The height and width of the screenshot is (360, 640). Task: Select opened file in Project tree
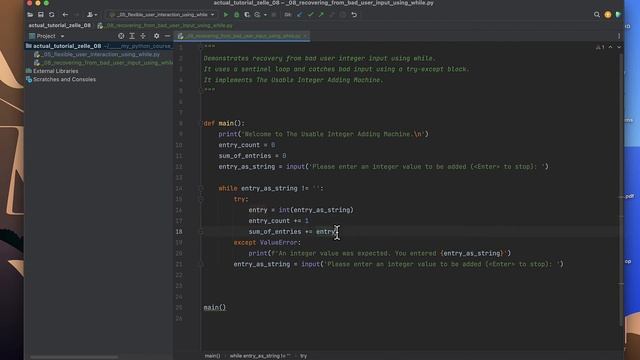tap(121, 36)
